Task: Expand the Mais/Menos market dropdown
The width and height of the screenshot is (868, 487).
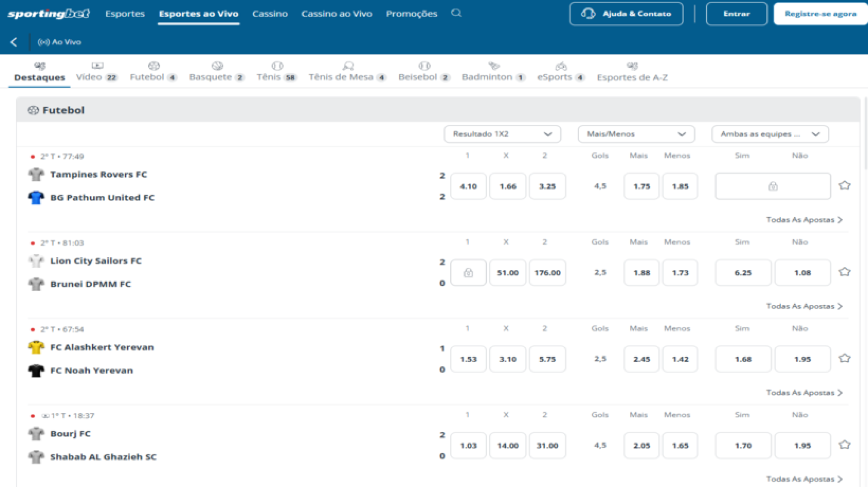Action: pos(636,134)
